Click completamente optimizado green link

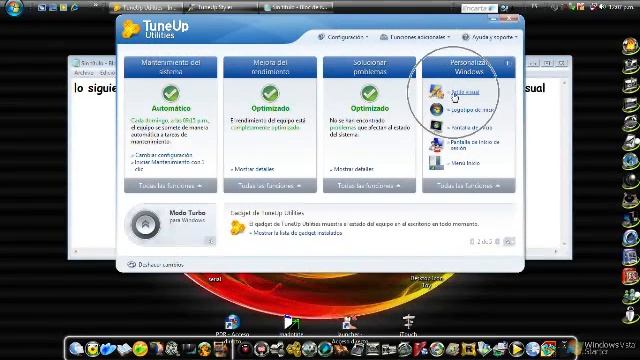click(x=265, y=127)
